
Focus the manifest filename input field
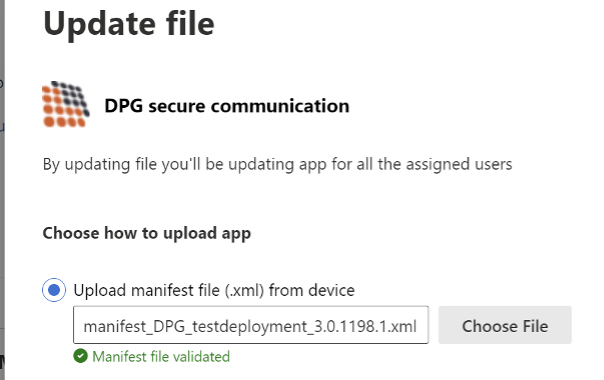(251, 325)
